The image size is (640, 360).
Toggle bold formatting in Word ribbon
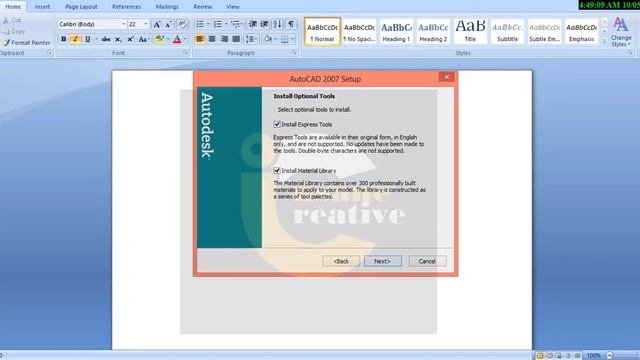tap(63, 39)
